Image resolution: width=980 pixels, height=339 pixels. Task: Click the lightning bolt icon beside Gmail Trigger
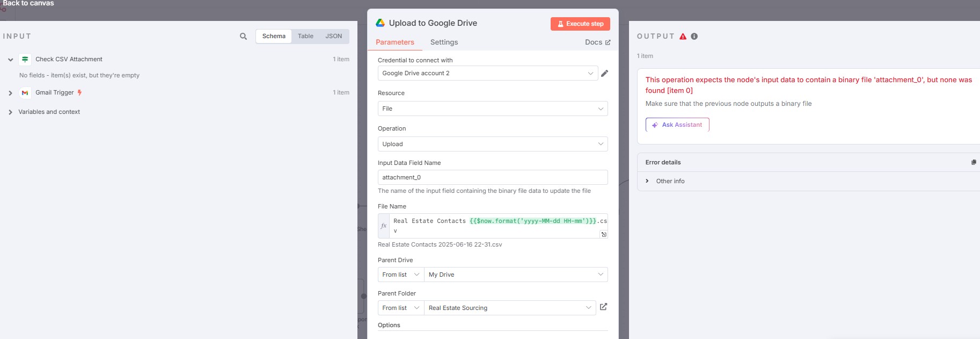click(x=79, y=92)
